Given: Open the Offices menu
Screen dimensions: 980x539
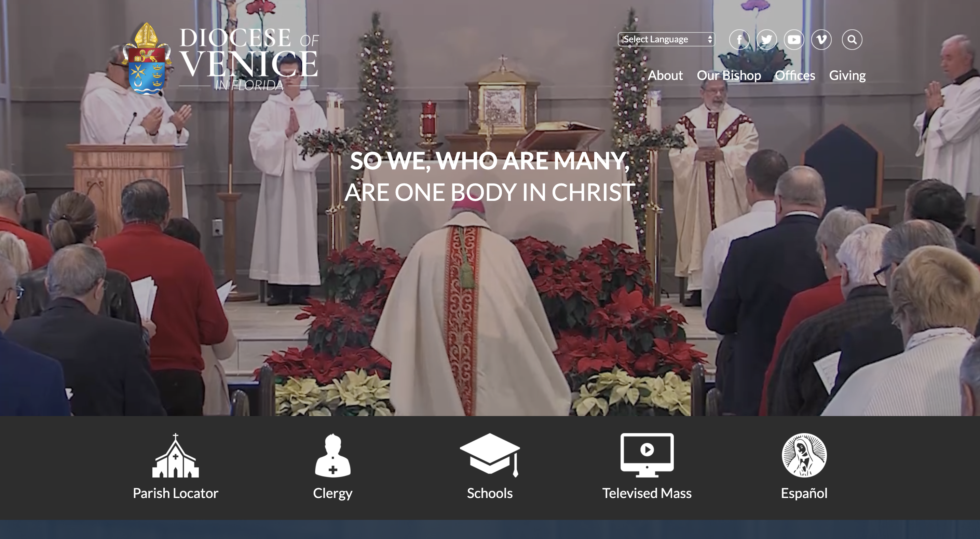Looking at the screenshot, I should tap(795, 75).
